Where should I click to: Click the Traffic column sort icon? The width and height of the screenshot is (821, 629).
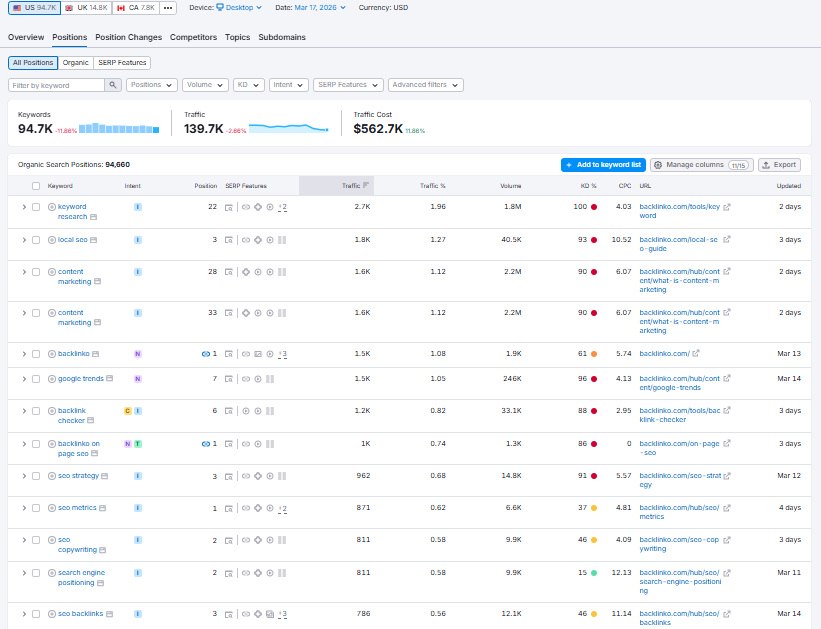click(366, 185)
